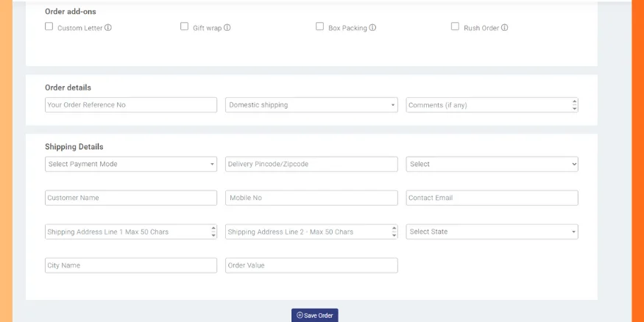
Task: Focus the Mobile No input
Action: (311, 198)
